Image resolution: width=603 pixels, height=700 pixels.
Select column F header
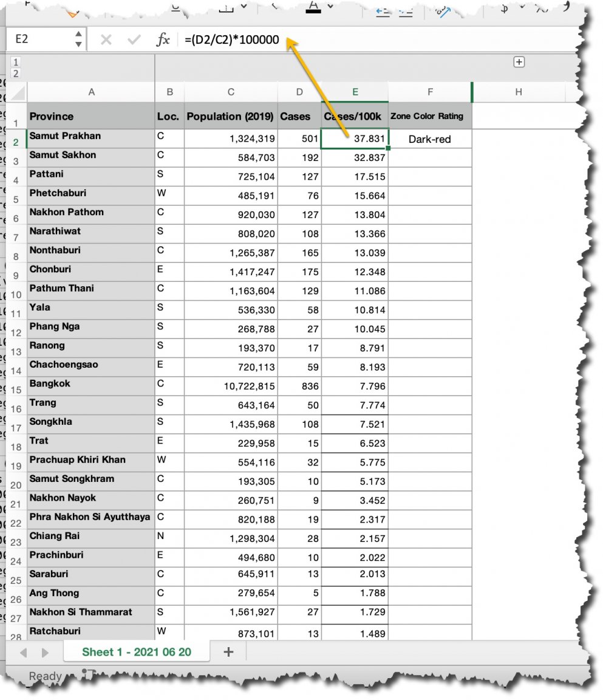tap(430, 92)
